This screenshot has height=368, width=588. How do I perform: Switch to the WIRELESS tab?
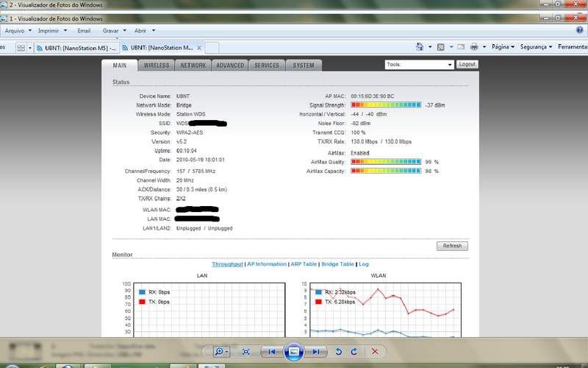pos(157,66)
